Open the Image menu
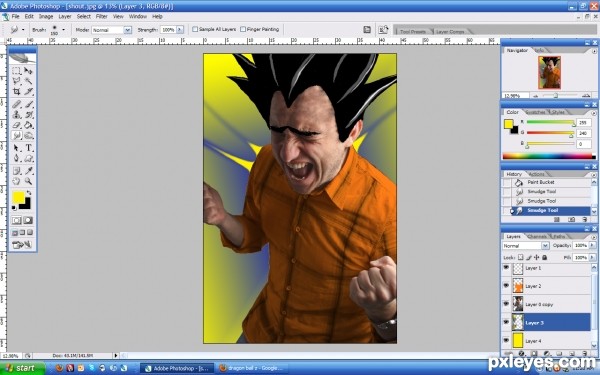Screen dimensions: 600x375 (46, 16)
